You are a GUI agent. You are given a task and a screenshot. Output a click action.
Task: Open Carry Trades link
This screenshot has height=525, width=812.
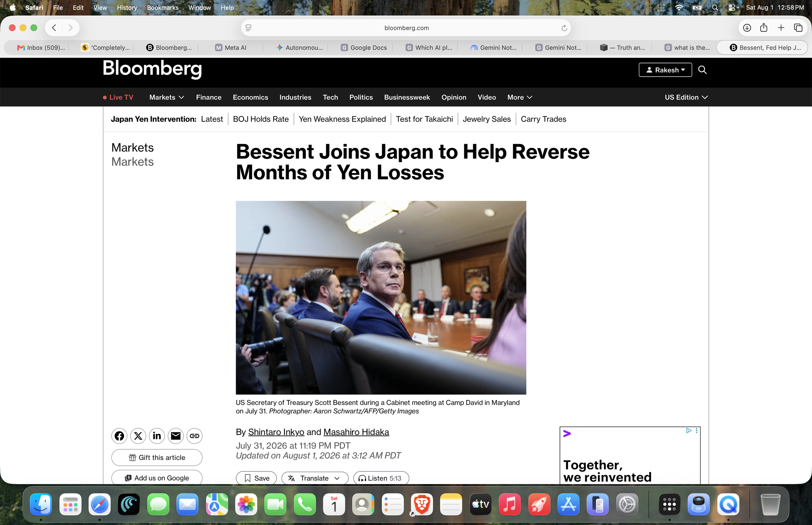543,119
